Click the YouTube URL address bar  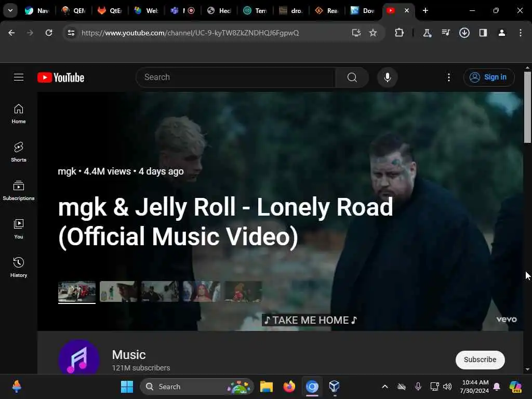pyautogui.click(x=190, y=33)
